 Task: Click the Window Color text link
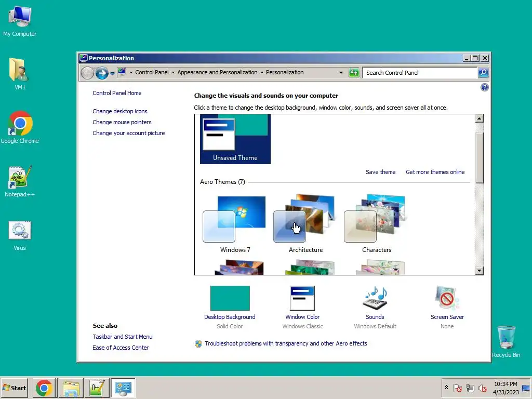pos(302,317)
